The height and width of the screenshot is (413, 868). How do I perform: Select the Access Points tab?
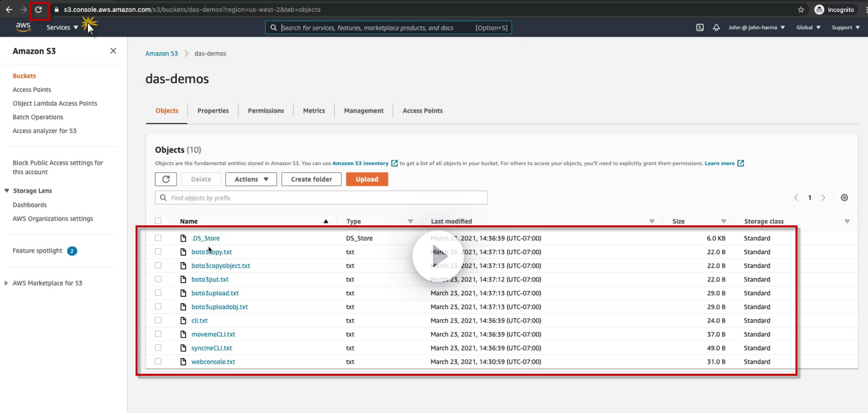coord(423,111)
